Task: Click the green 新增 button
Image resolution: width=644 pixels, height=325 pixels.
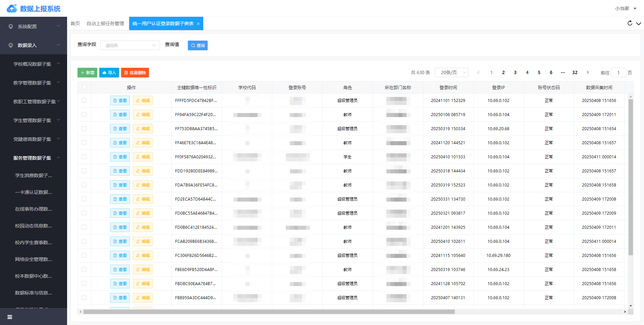Action: (x=87, y=72)
